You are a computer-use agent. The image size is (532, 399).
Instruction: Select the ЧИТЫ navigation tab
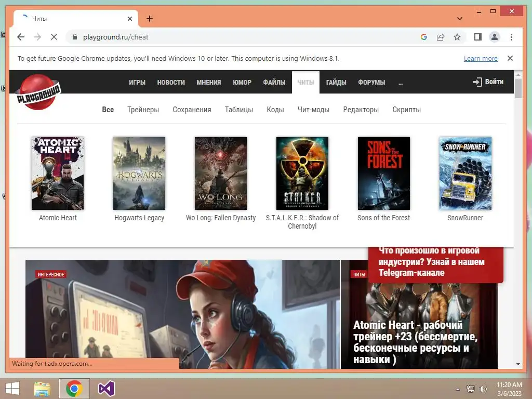[305, 83]
